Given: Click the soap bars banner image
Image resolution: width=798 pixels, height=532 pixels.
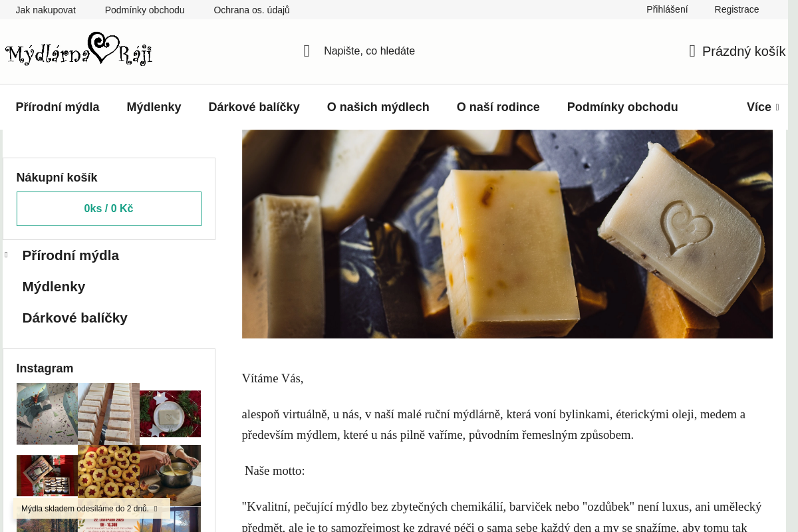Looking at the screenshot, I should coord(507,234).
